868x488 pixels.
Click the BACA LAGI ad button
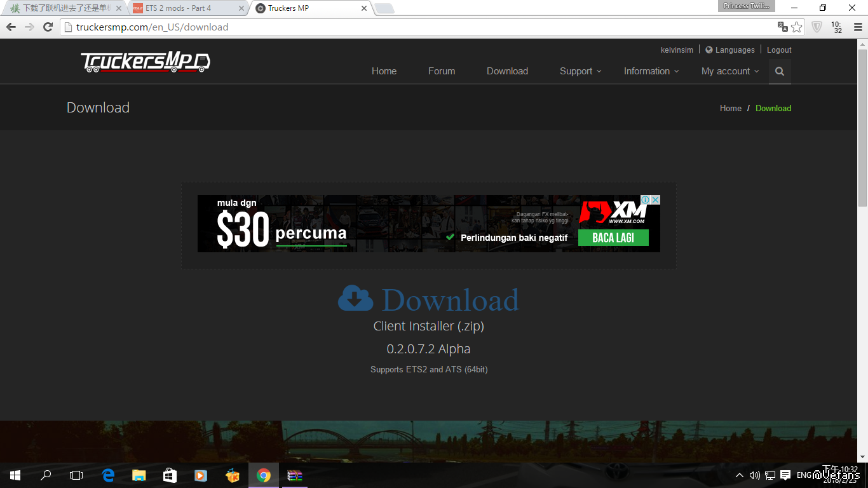pos(613,238)
